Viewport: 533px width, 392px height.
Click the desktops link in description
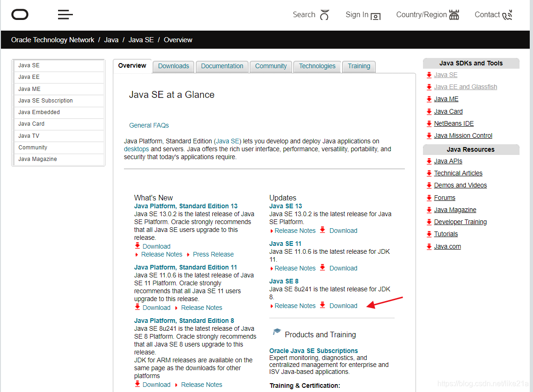[x=136, y=149]
